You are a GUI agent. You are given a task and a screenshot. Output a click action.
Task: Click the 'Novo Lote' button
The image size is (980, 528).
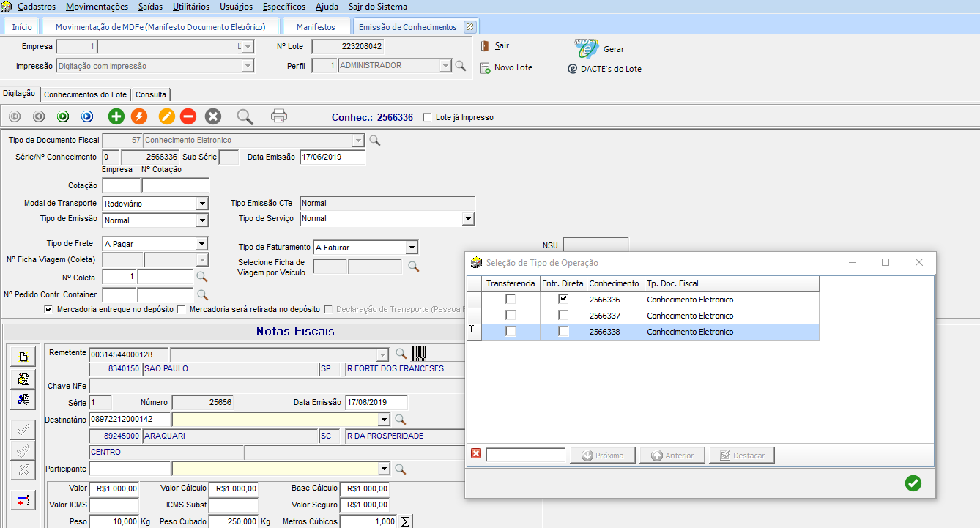[x=506, y=68]
